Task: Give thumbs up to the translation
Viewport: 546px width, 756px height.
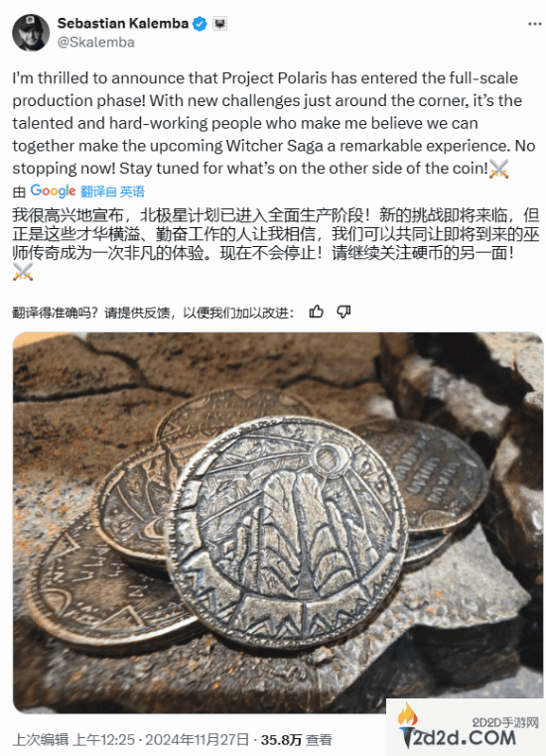Action: 316,312
